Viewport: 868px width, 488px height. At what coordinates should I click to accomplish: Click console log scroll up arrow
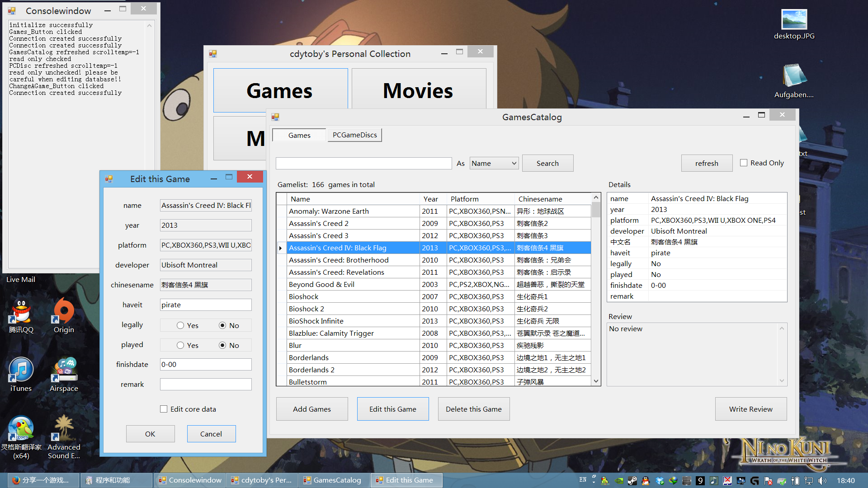pyautogui.click(x=149, y=26)
